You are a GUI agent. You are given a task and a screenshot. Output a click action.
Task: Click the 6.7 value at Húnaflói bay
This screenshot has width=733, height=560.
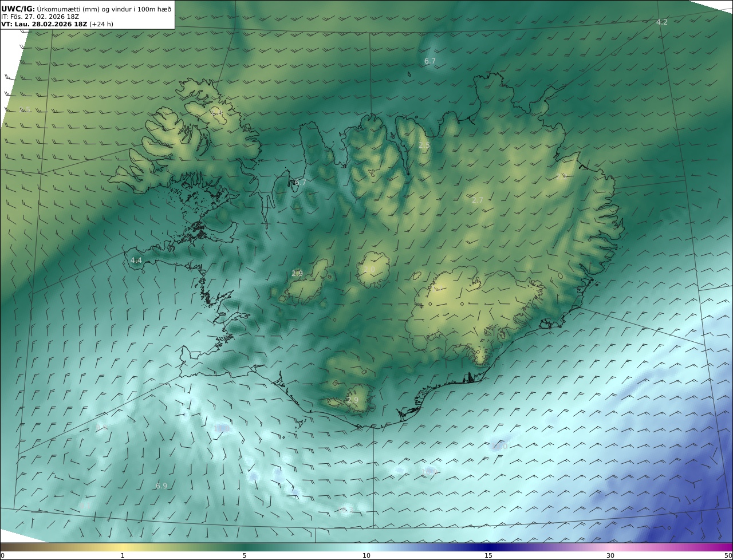coord(300,183)
